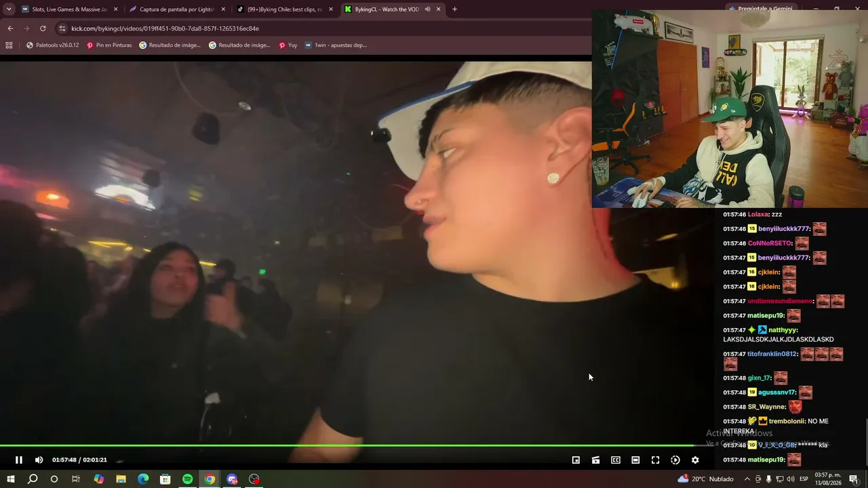Click username agusssnv17 in chat

point(777,392)
